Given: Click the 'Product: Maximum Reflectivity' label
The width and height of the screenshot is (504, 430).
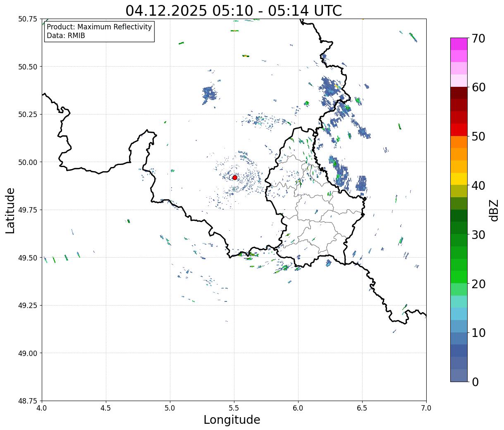Looking at the screenshot, I should pos(99,27).
